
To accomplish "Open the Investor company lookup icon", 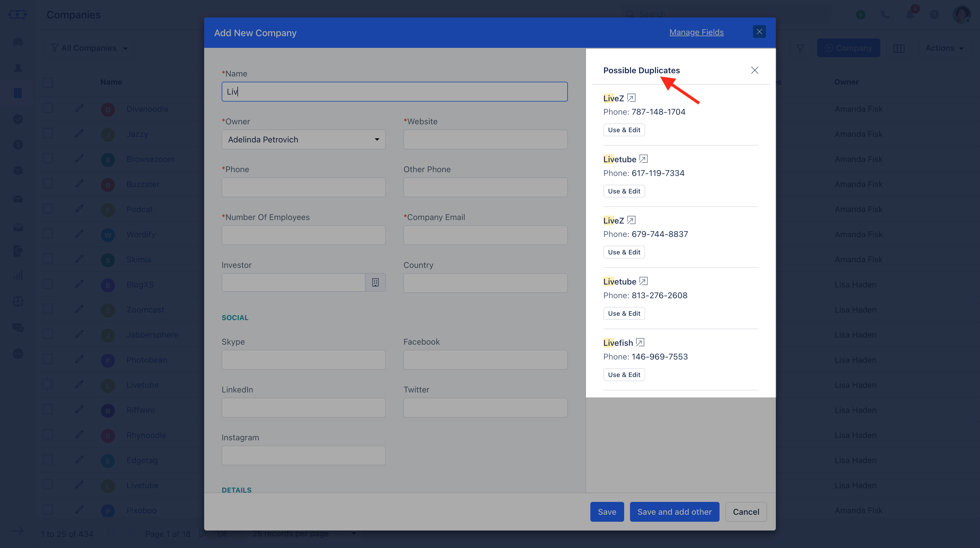I will (375, 283).
